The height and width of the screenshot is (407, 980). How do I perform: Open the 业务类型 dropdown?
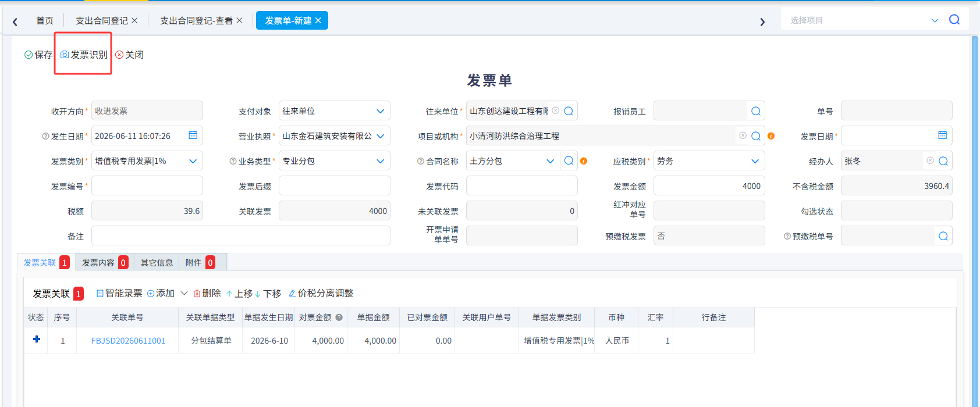click(380, 161)
